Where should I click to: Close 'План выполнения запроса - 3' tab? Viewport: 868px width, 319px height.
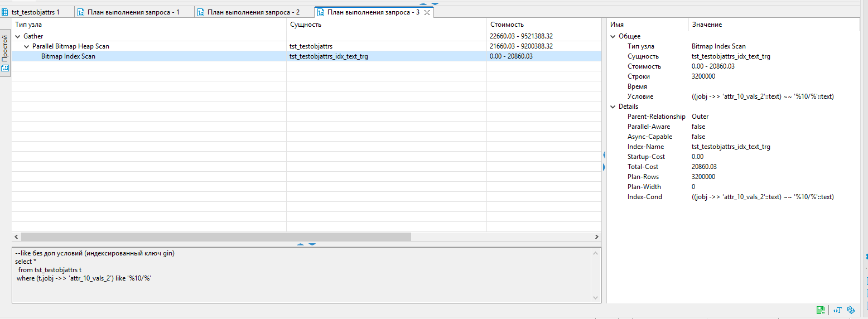click(x=427, y=12)
